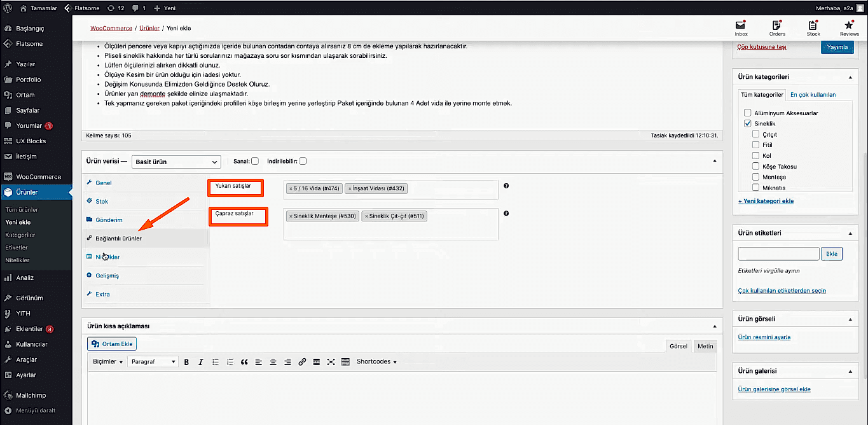Viewport: 868px width, 425px height.
Task: Collapse the Ürün verisi panel
Action: click(x=714, y=161)
